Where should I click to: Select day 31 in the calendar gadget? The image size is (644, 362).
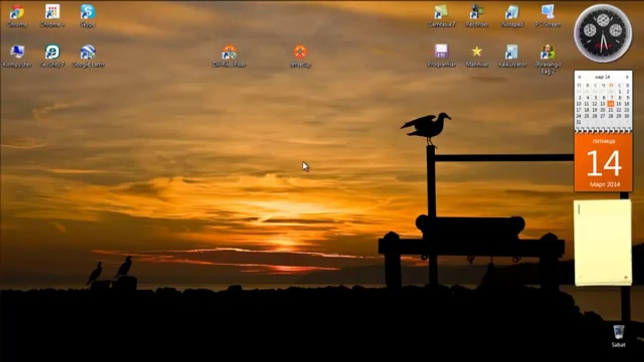579,122
